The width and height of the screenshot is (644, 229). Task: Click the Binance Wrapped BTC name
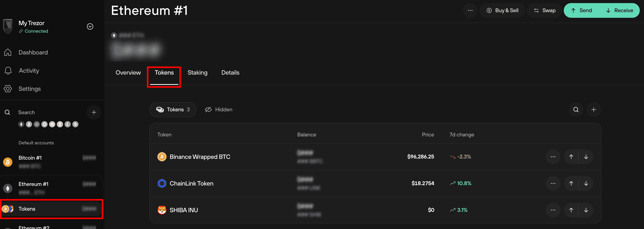click(200, 157)
